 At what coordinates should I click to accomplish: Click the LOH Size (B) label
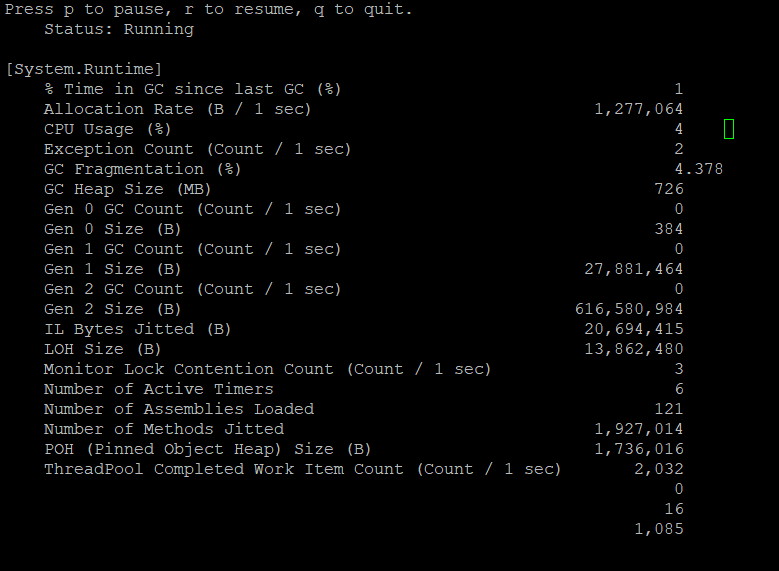pyautogui.click(x=102, y=349)
